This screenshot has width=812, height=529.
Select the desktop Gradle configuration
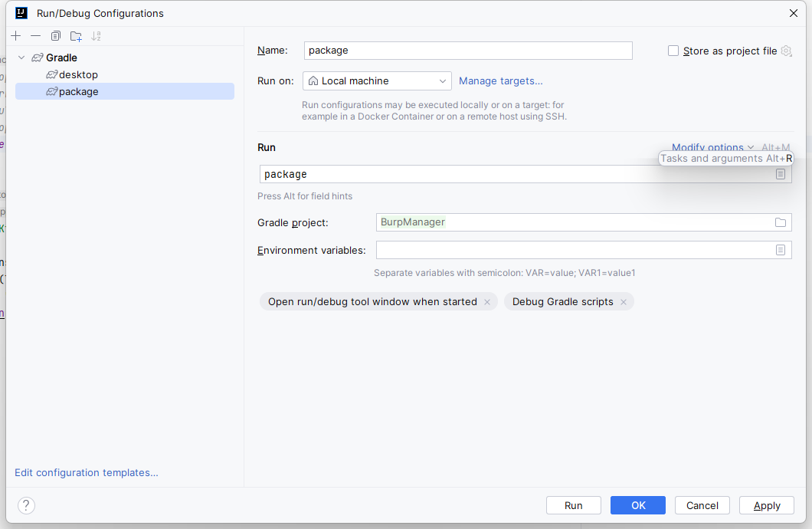78,74
